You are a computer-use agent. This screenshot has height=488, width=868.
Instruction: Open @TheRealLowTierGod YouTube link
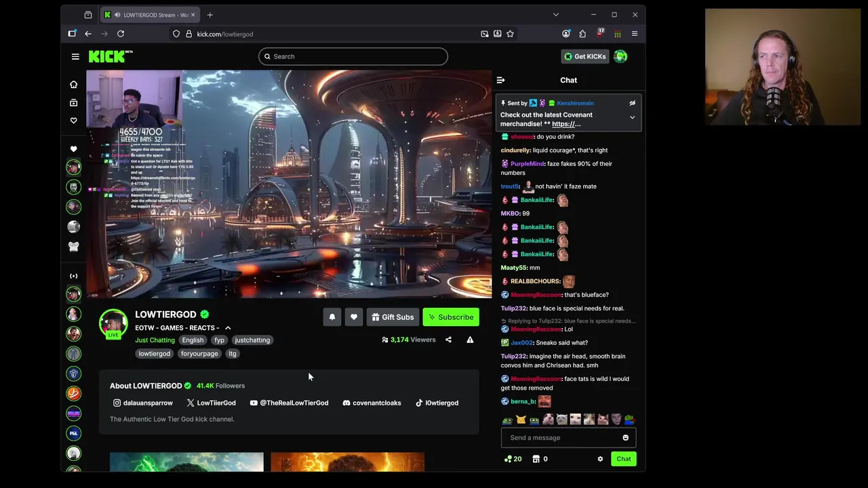(289, 403)
